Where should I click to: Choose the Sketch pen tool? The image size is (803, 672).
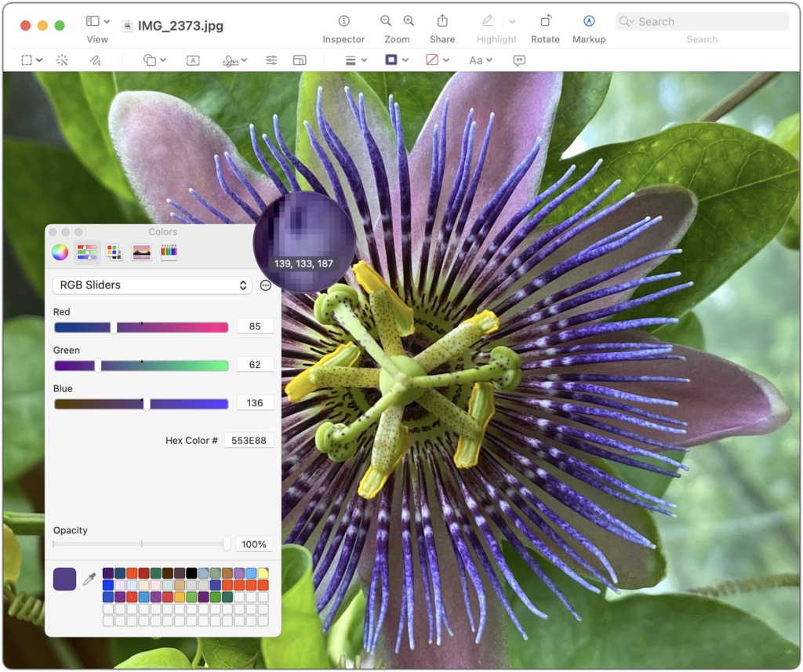point(95,60)
